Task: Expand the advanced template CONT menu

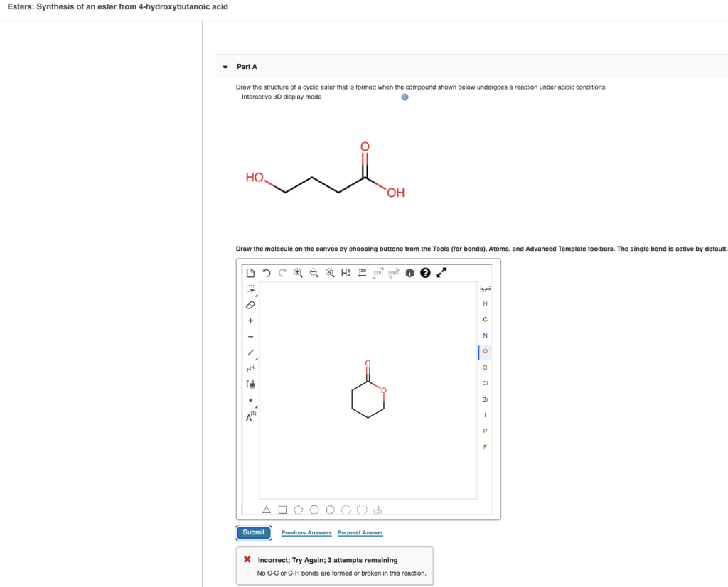Action: [392, 274]
